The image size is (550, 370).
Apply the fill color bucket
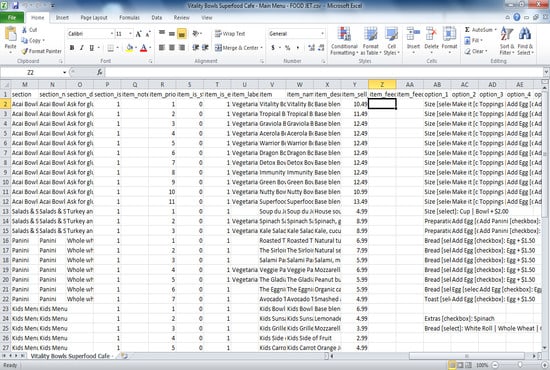pos(129,48)
